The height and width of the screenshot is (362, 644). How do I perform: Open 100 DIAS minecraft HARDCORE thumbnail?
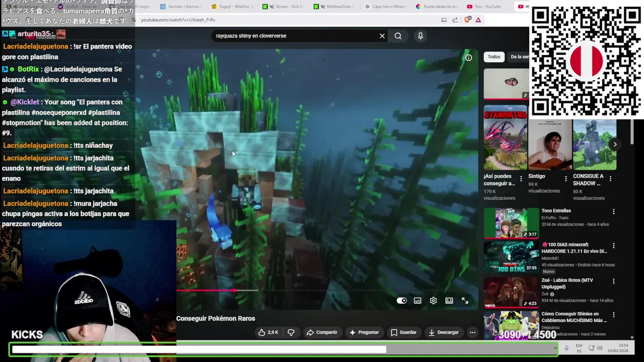(511, 257)
